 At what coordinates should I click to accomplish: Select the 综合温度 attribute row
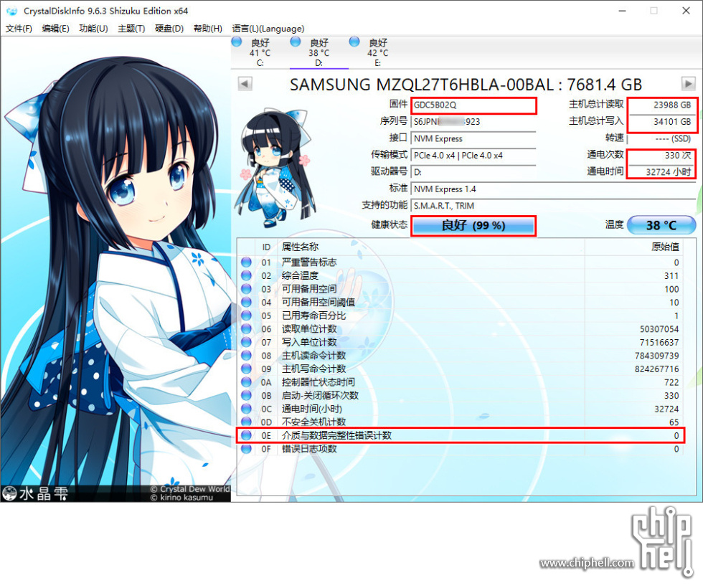460,275
